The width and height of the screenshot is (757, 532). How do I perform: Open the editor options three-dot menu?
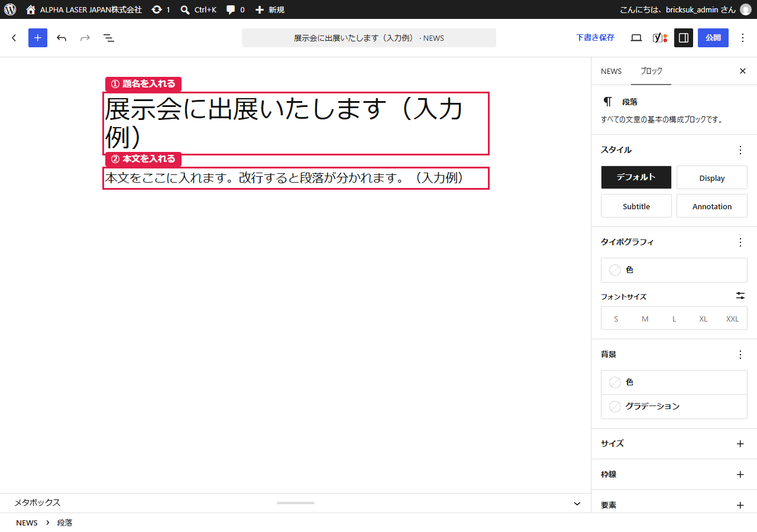pyautogui.click(x=743, y=38)
